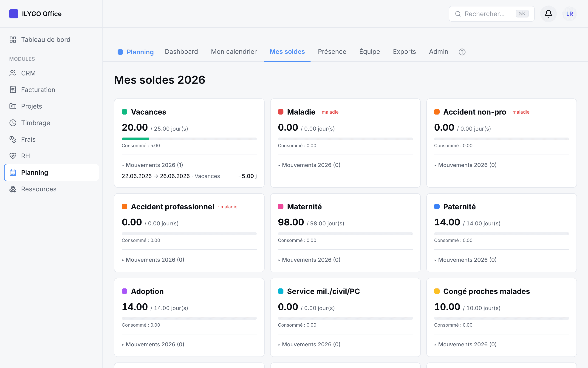Screen dimensions: 588x368
Task: Open the help question mark icon
Action: tap(462, 52)
